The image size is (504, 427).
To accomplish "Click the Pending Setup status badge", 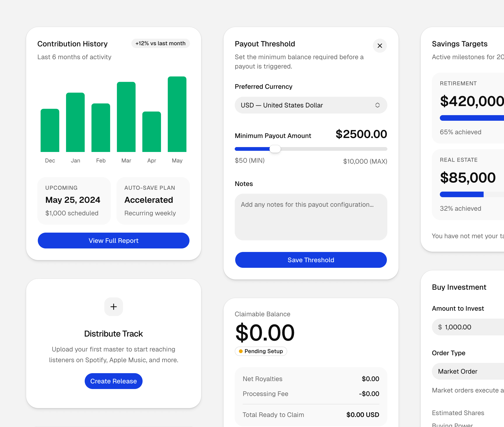I will tap(261, 351).
